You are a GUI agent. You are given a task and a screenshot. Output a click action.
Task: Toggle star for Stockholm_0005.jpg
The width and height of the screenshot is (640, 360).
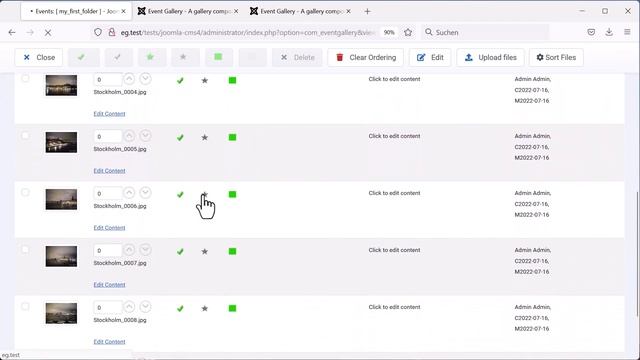click(205, 138)
